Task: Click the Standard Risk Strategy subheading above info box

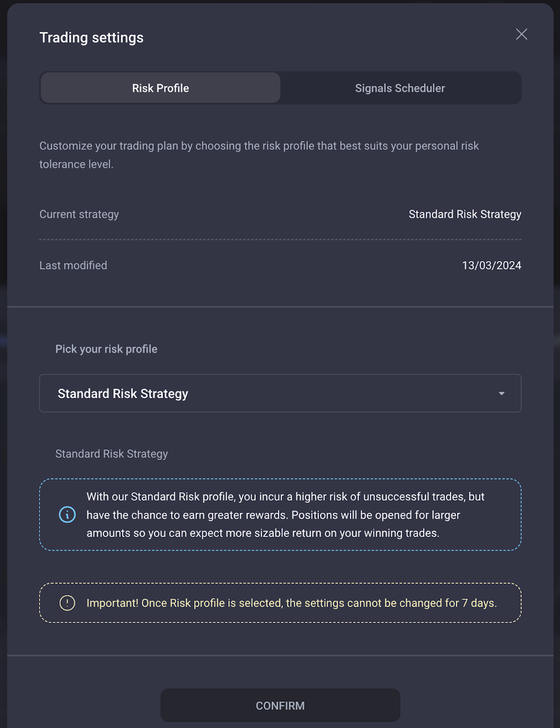Action: tap(111, 454)
